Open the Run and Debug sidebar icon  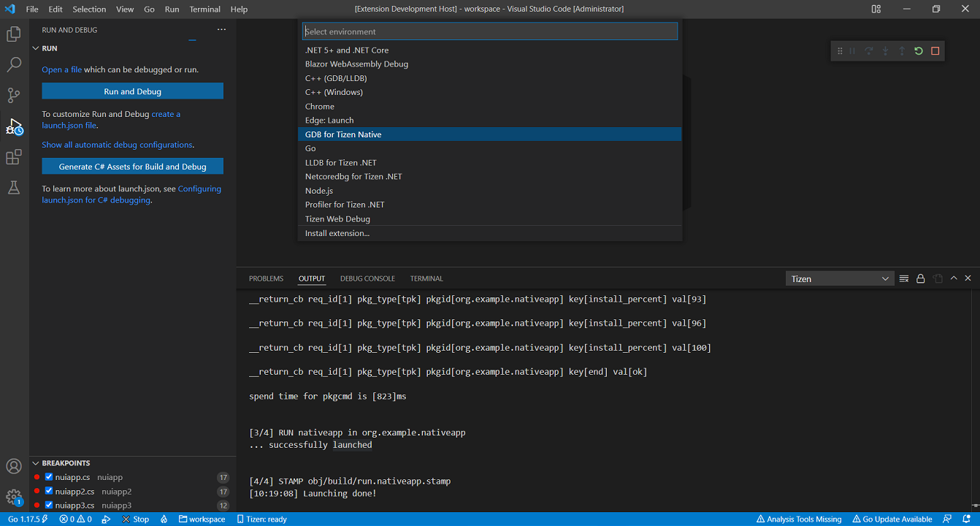point(15,126)
